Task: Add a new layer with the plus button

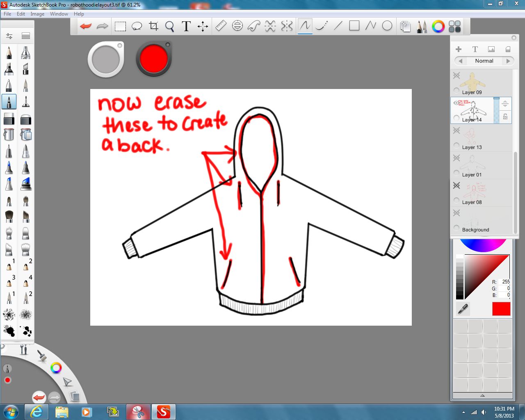Action: pos(459,49)
